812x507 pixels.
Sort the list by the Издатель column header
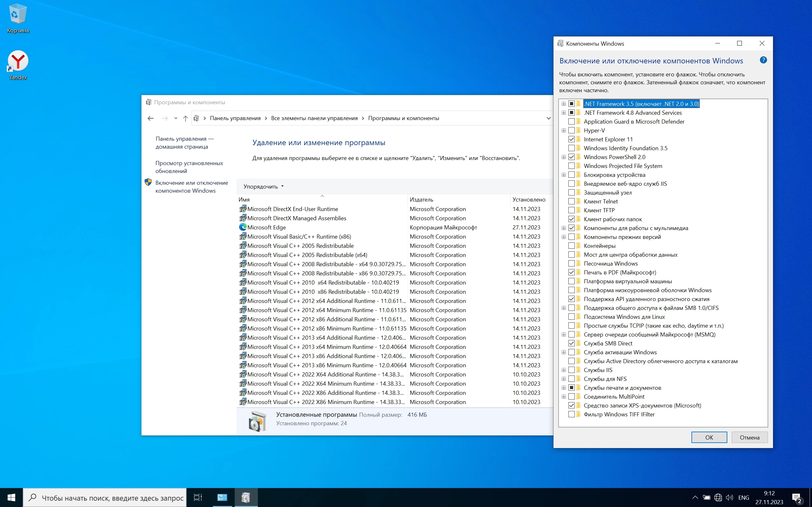tap(422, 200)
